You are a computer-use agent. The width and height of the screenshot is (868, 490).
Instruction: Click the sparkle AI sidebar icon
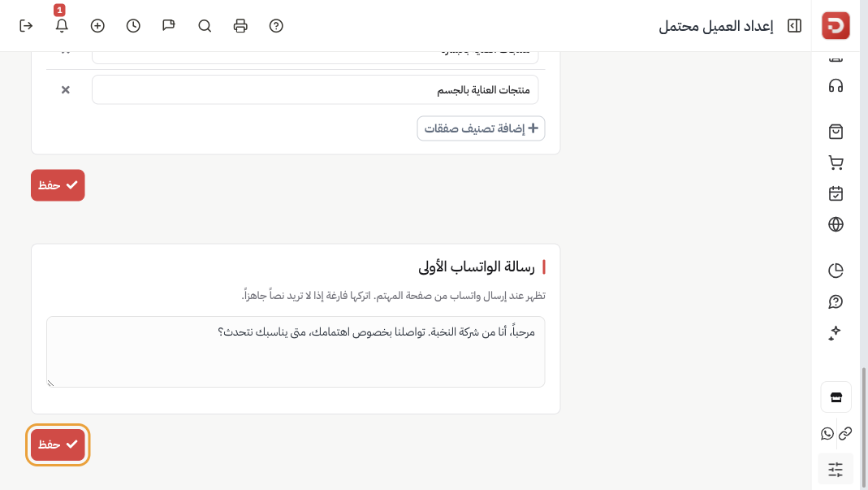[x=836, y=332]
